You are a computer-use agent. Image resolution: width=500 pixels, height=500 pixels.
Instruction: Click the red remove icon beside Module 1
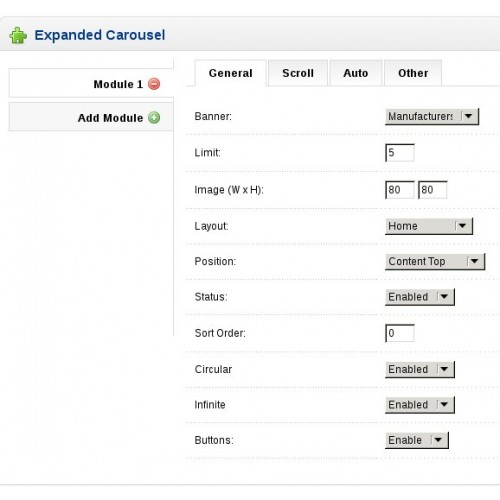click(x=154, y=84)
